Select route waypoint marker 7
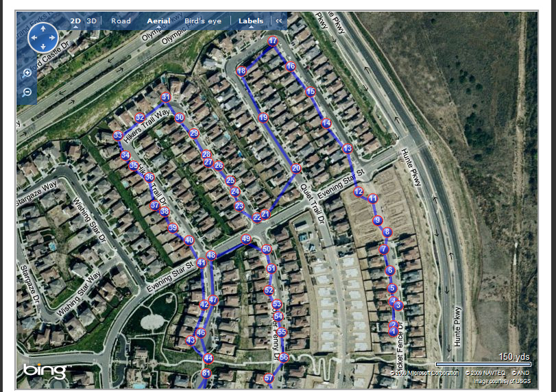556x392 pixels. 384,249
